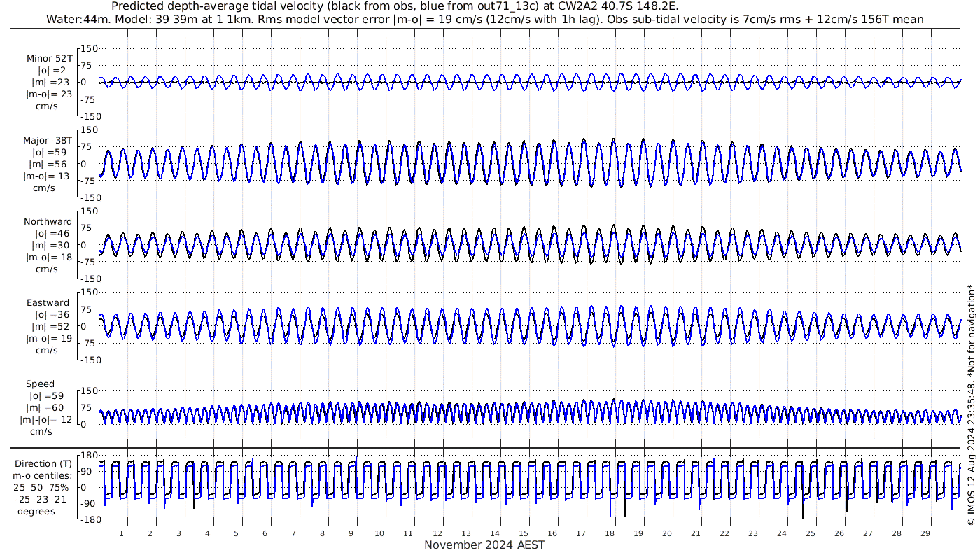Click the 'Water:44m. Model: 39 39m' subtitle line
The width and height of the screenshot is (980, 560).
(484, 20)
